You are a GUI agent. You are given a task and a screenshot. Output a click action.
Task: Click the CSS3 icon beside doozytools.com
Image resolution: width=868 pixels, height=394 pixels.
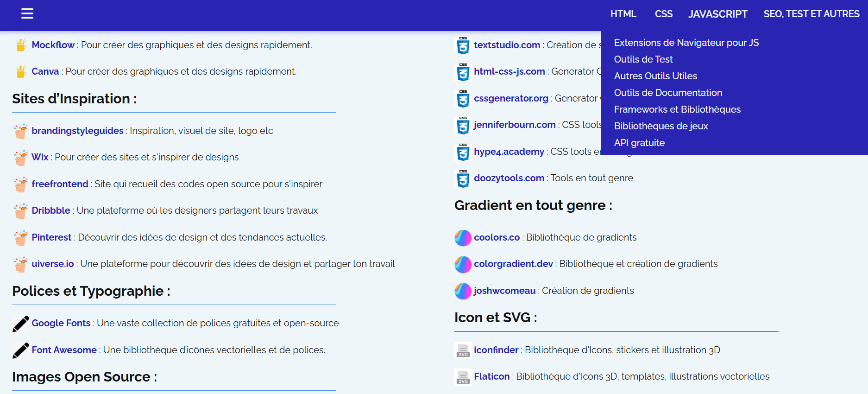(463, 178)
